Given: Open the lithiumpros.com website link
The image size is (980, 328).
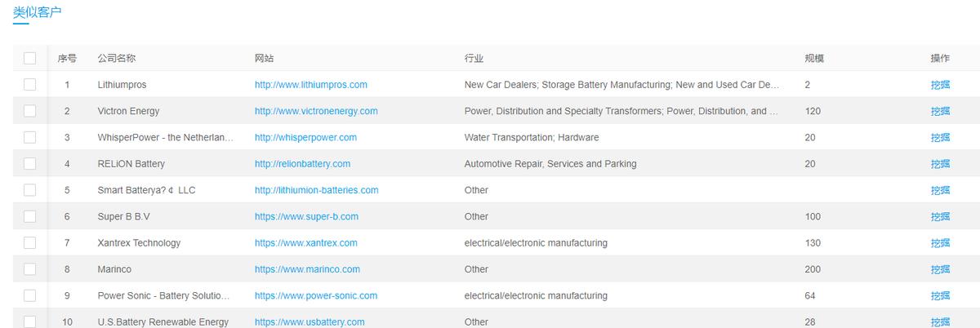Looking at the screenshot, I should click(310, 84).
